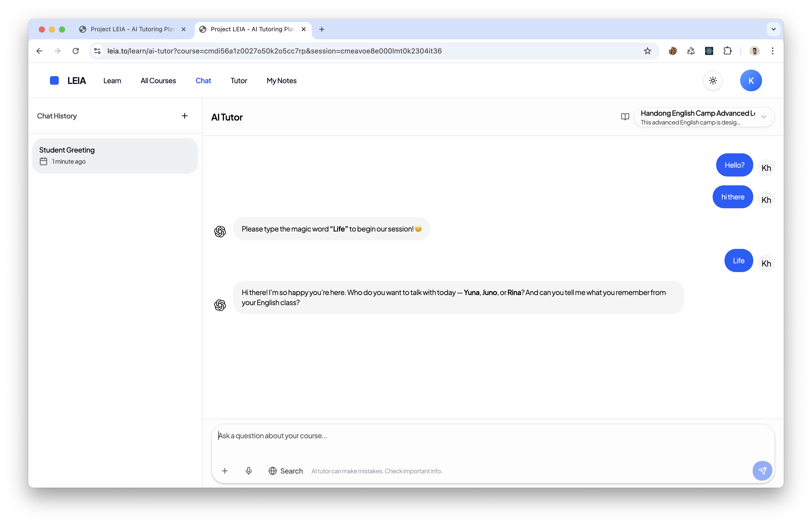Open the Tutor navigation item
The width and height of the screenshot is (812, 525).
(x=239, y=80)
